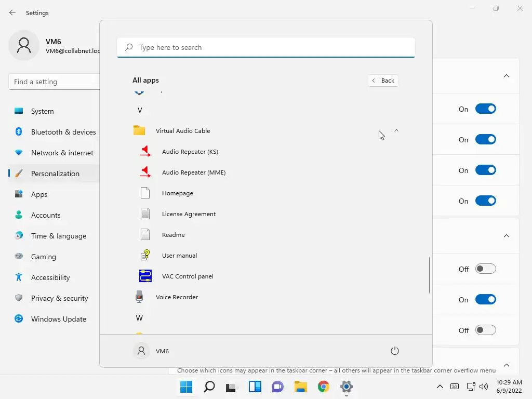The width and height of the screenshot is (532, 399).
Task: Toggle the On switch between the Off switches
Action: point(486,300)
